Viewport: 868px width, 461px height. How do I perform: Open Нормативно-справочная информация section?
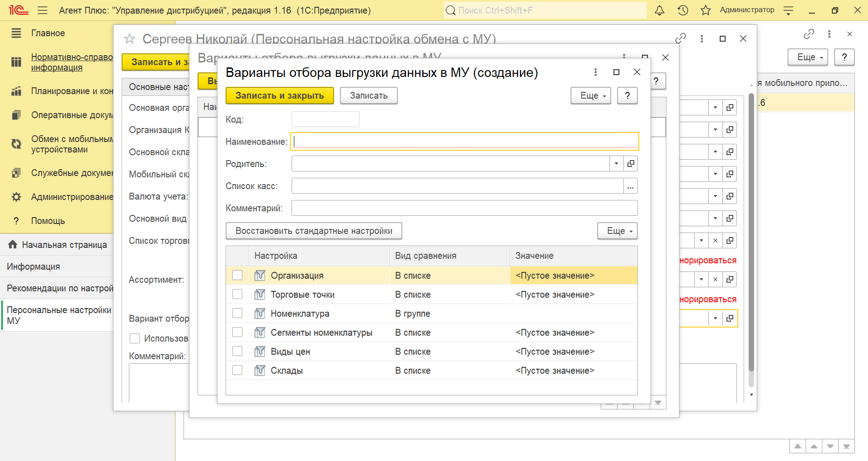pos(72,62)
